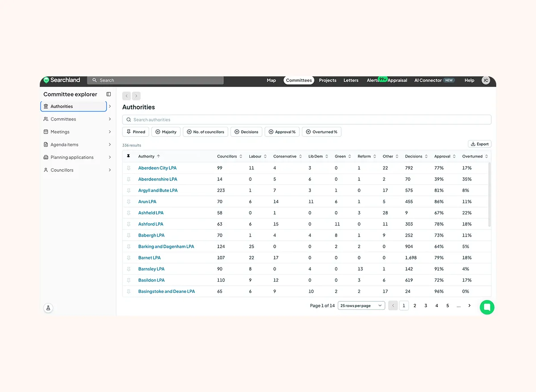Screen dimensions: 536x392
Task: Sort by Overturned column
Action: 475,156
